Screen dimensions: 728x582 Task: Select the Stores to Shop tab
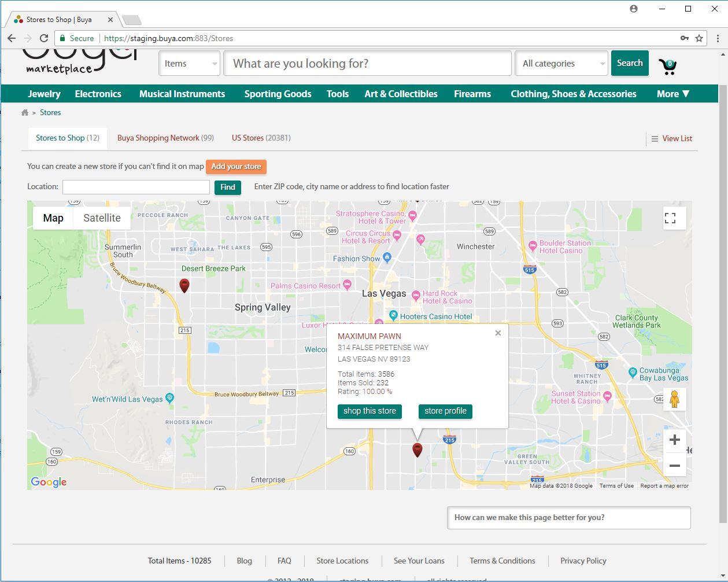68,138
